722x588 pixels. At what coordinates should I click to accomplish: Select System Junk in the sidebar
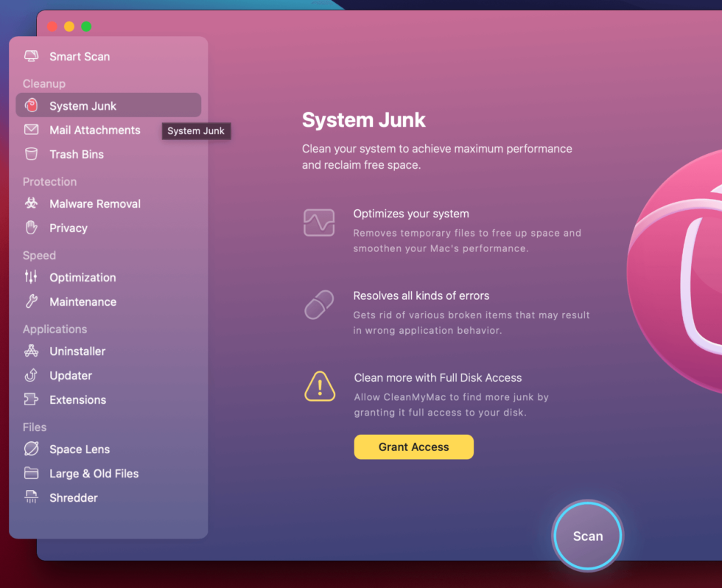click(x=83, y=106)
